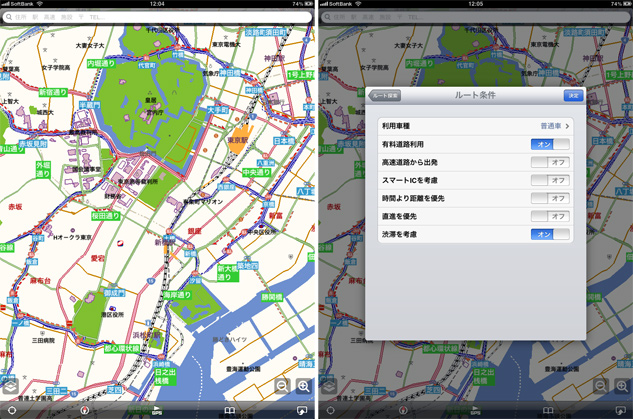Tap 東京駅 label on left map
The width and height of the screenshot is (633, 419).
tap(237, 140)
